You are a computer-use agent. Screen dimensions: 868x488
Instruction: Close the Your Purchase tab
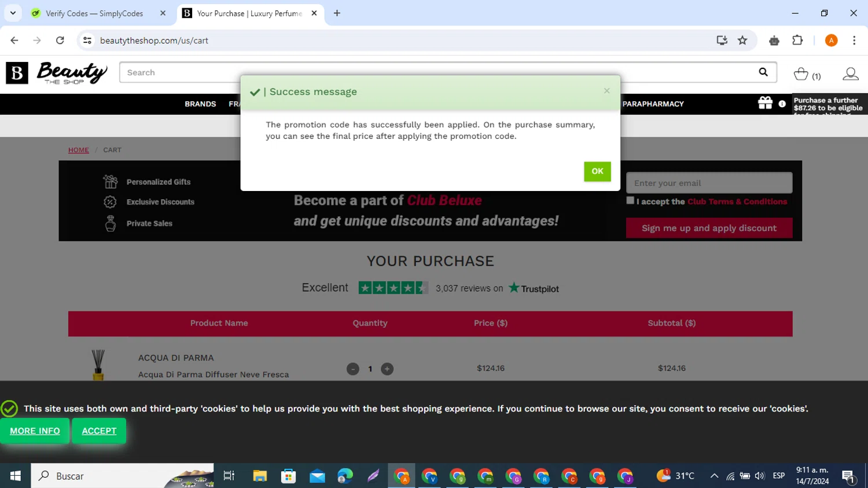(x=314, y=13)
